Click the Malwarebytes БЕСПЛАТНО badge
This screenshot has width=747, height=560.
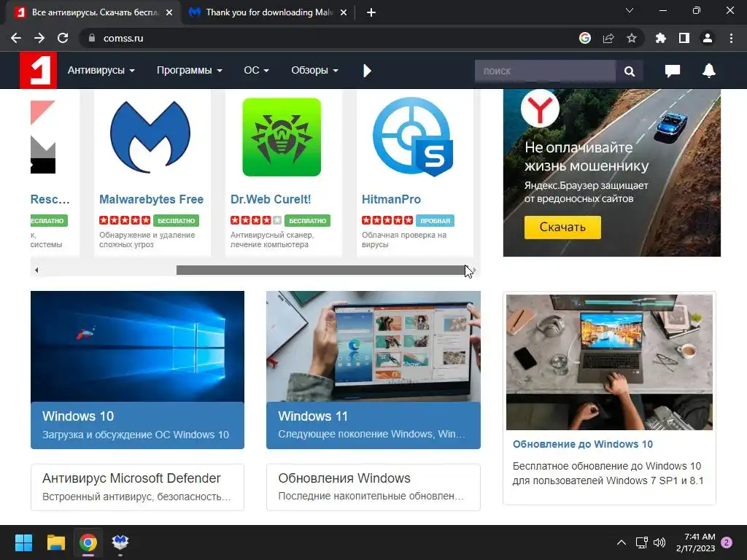[x=177, y=220]
